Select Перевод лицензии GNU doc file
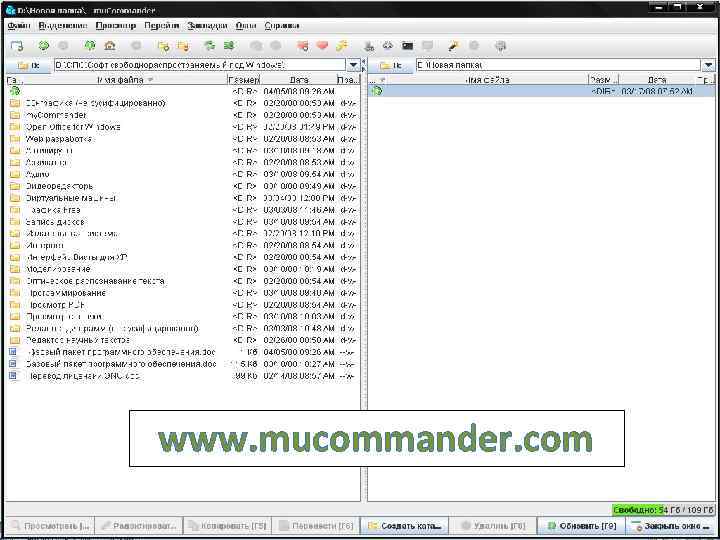Image resolution: width=720 pixels, height=540 pixels. 183,376
